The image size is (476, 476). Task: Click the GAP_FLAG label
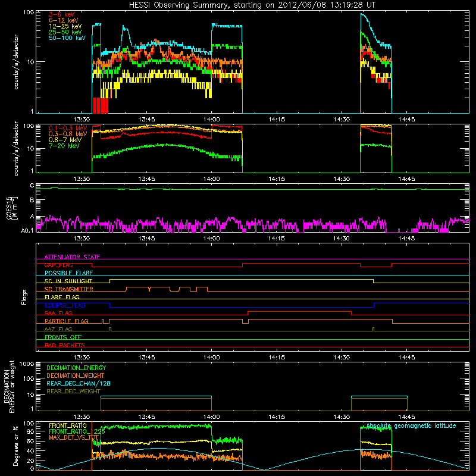tap(59, 265)
